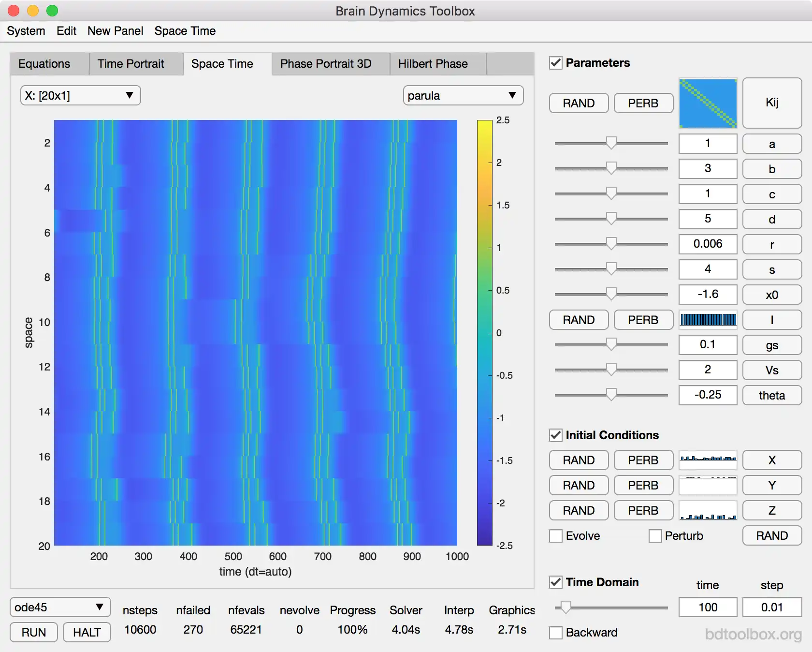Enable the Perturb checkbox
This screenshot has width=812, height=652.
click(655, 536)
